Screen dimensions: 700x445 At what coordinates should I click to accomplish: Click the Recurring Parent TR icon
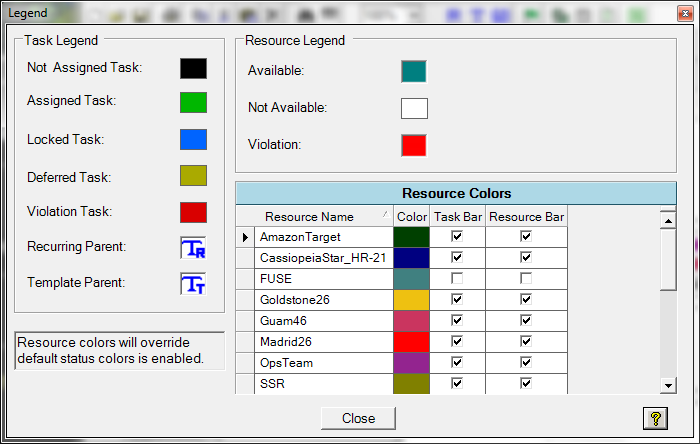click(x=193, y=248)
